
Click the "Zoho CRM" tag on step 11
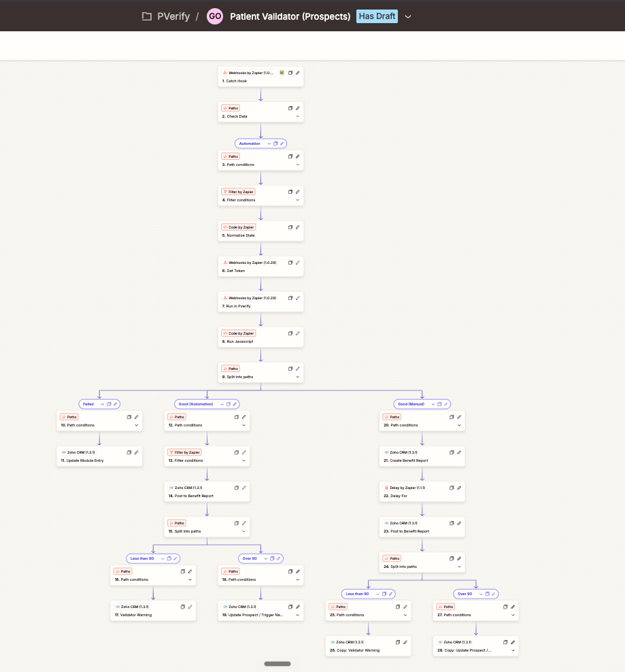[78, 452]
